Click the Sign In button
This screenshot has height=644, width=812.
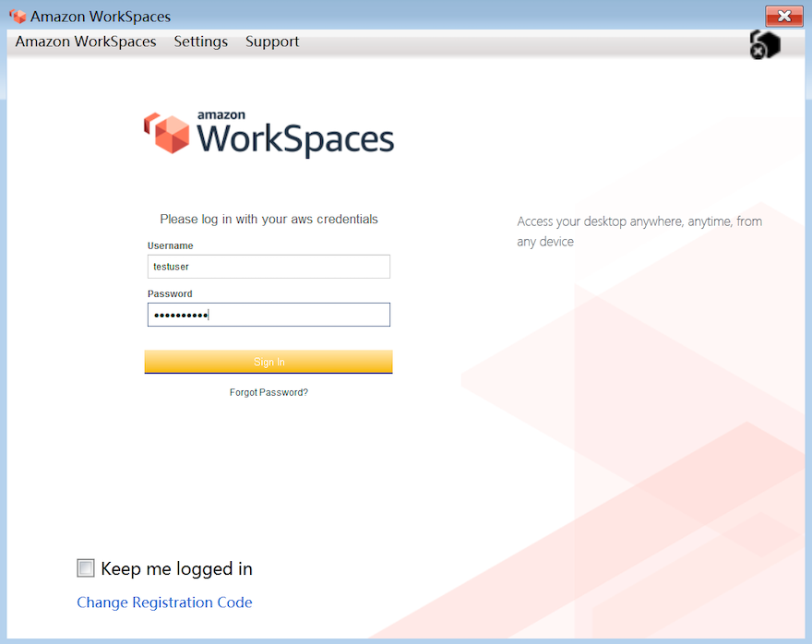pyautogui.click(x=269, y=362)
